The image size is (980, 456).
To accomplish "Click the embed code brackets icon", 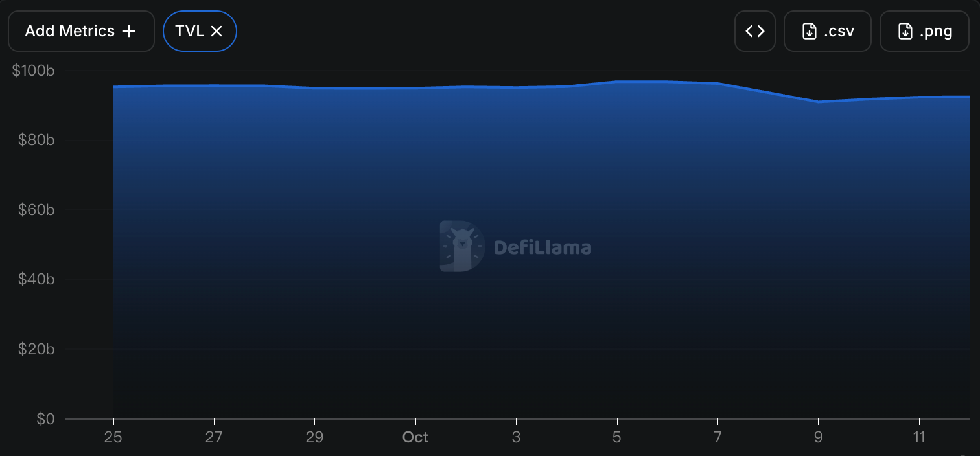I will 755,31.
